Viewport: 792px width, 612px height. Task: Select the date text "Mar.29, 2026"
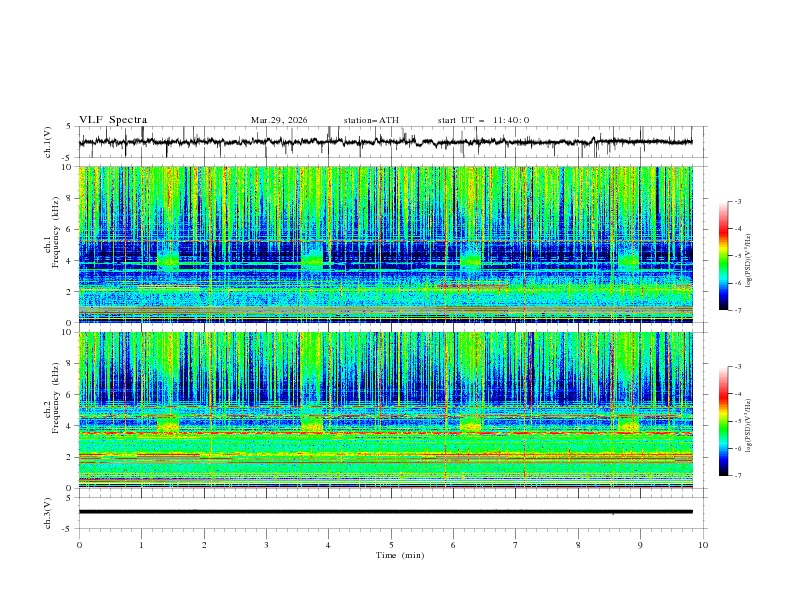click(279, 120)
